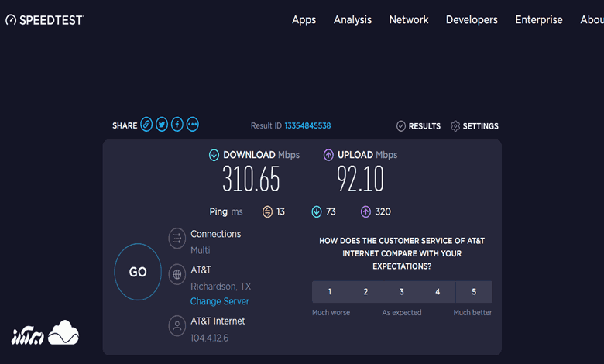Copy share link icon

[x=146, y=125]
